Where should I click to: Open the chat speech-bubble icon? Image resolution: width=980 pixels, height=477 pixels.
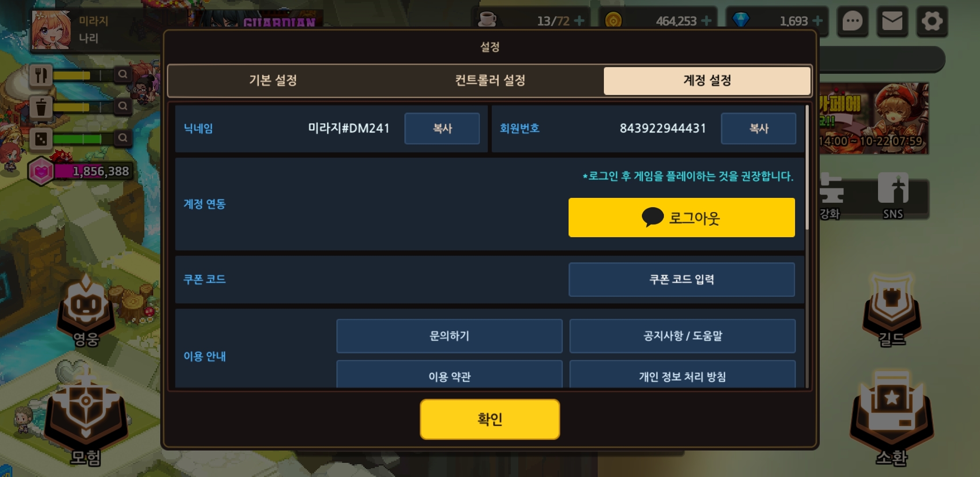852,21
